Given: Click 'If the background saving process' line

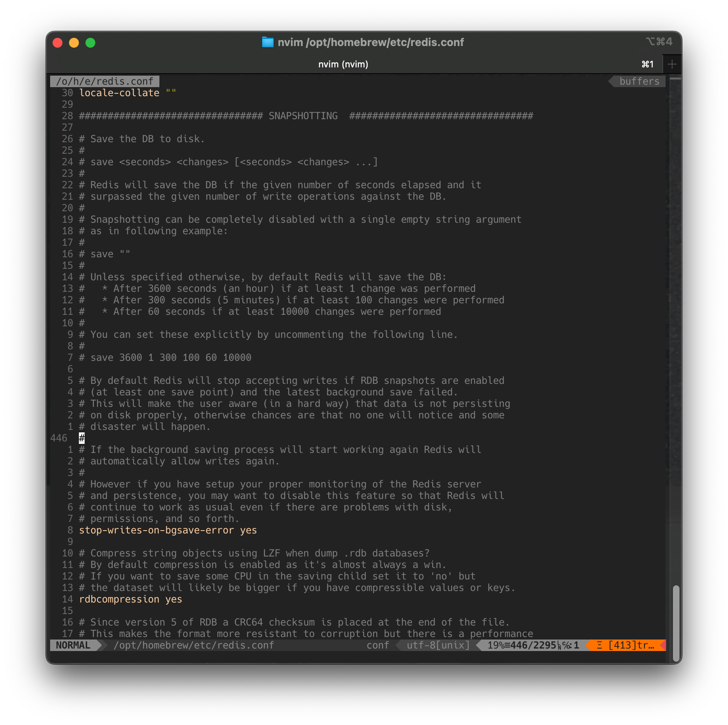Looking at the screenshot, I should point(280,450).
